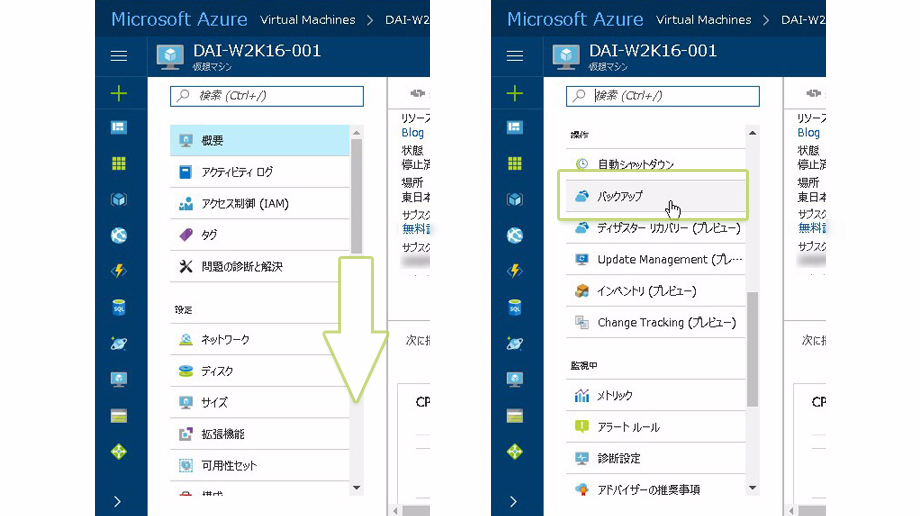Open ディスク settings item
920x516 pixels.
(x=260, y=371)
